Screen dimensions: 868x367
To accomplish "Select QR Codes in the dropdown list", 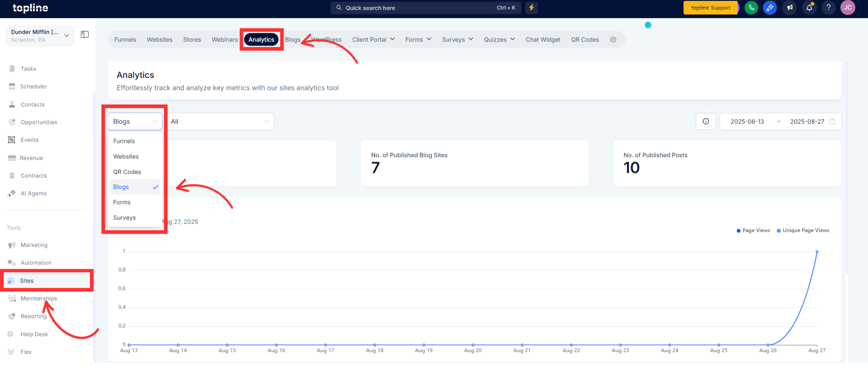I will pyautogui.click(x=135, y=172).
